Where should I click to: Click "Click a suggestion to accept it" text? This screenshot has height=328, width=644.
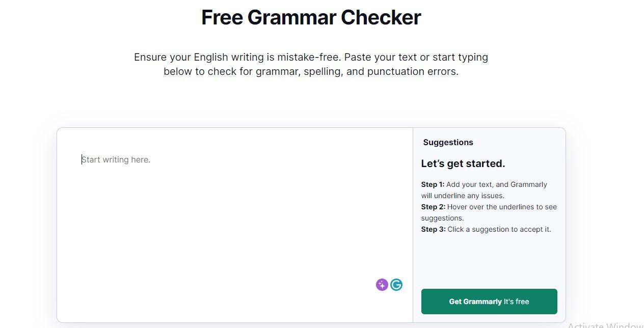[499, 229]
